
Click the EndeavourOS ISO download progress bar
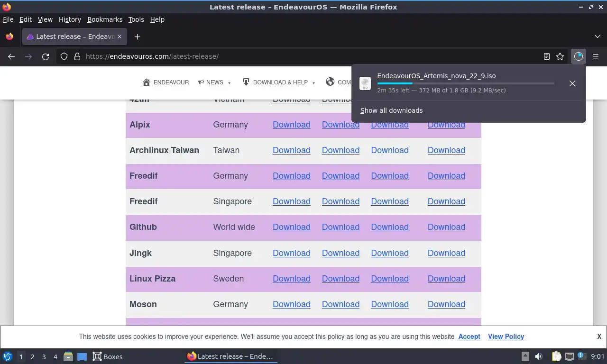tap(466, 83)
